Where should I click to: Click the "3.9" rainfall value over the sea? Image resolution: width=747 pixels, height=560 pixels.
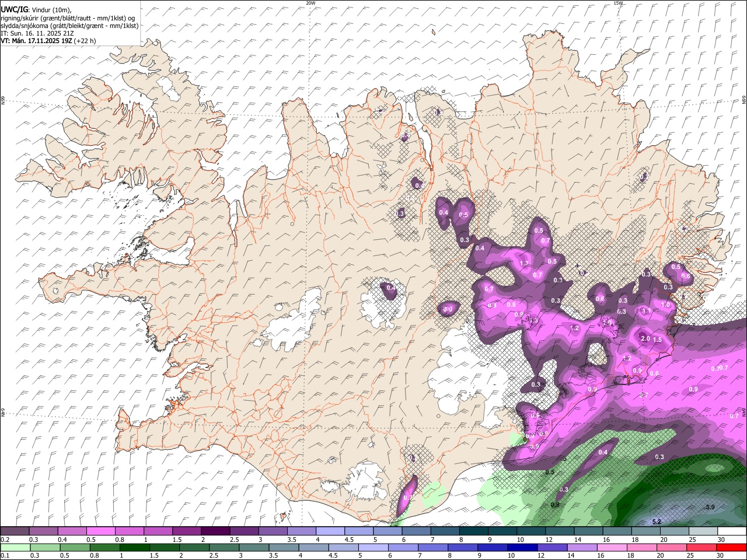click(710, 507)
